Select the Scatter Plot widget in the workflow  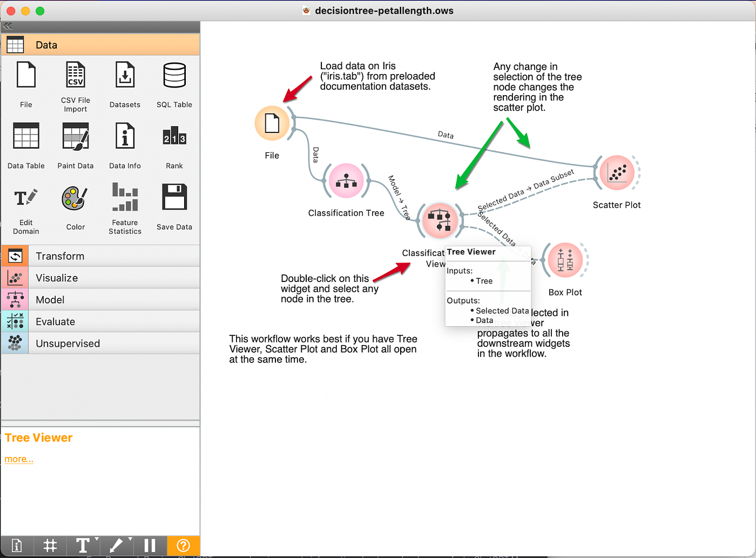tap(617, 172)
